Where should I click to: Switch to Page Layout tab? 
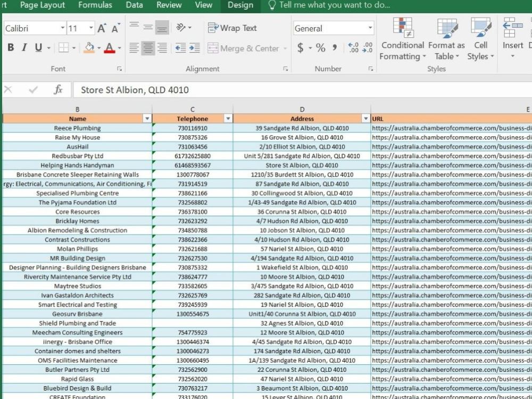pyautogui.click(x=43, y=5)
